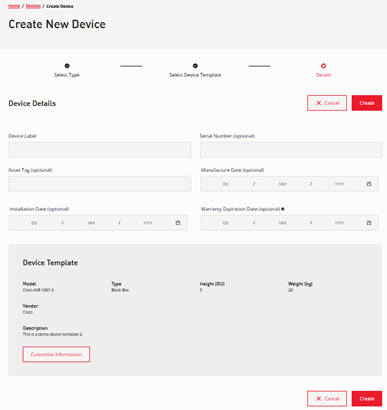Go to Home breadcrumb link
This screenshot has height=410, width=387.
(x=14, y=6)
